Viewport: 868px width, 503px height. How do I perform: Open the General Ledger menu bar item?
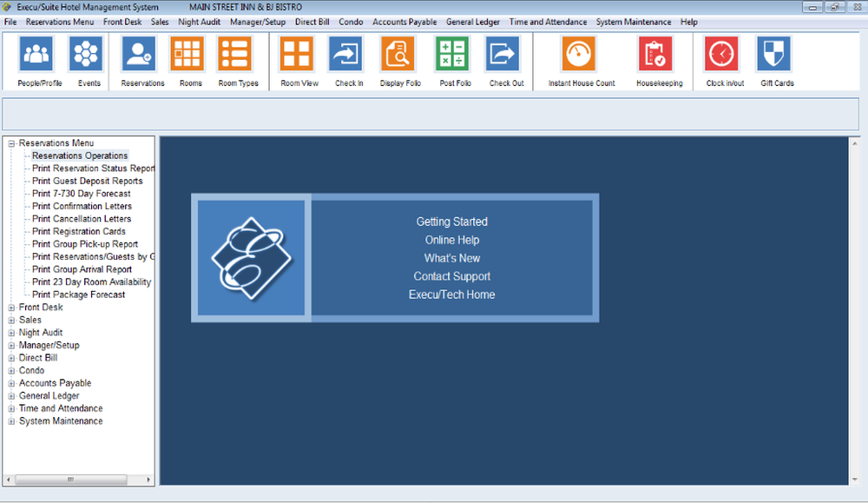click(473, 23)
